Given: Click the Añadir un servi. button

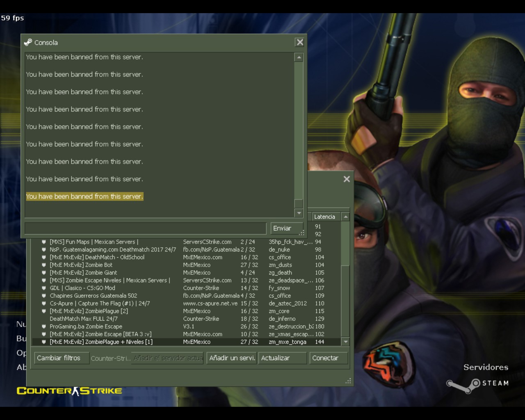Looking at the screenshot, I should click(232, 358).
